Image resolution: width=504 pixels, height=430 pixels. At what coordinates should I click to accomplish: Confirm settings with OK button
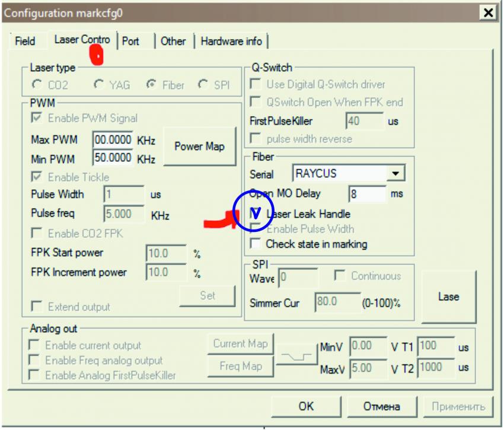tap(307, 406)
